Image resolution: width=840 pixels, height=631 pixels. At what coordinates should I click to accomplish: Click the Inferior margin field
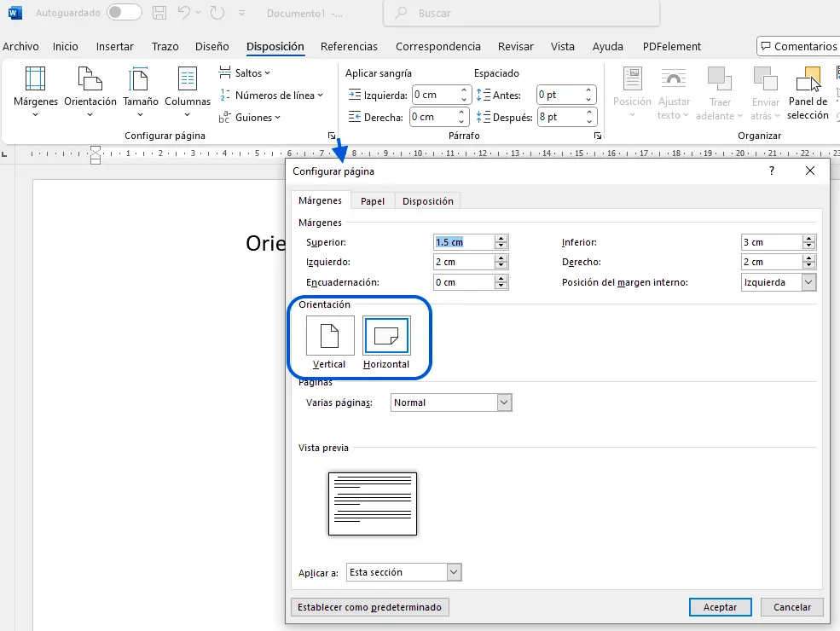click(772, 242)
